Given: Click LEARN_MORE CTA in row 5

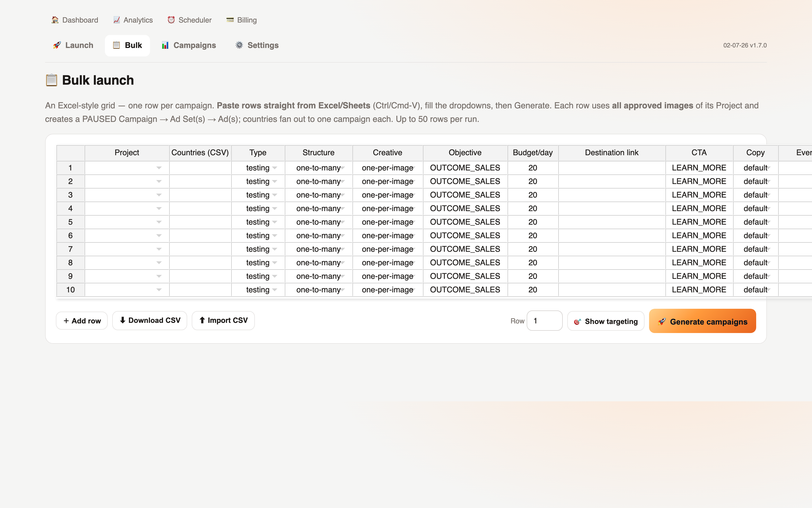Looking at the screenshot, I should click(699, 222).
